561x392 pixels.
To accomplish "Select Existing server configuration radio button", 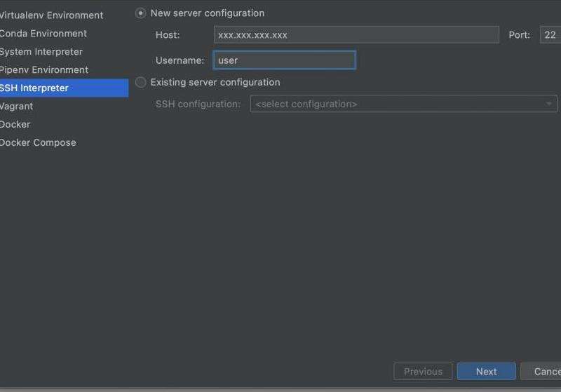I will click(141, 82).
